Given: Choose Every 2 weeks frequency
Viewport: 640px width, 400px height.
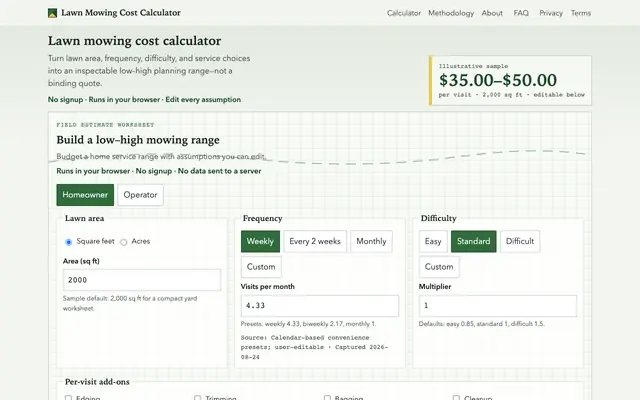Looking at the screenshot, I should point(315,241).
